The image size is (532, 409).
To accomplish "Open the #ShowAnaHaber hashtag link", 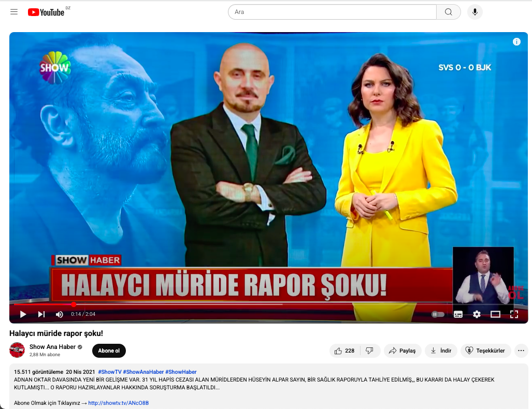I will click(x=143, y=372).
